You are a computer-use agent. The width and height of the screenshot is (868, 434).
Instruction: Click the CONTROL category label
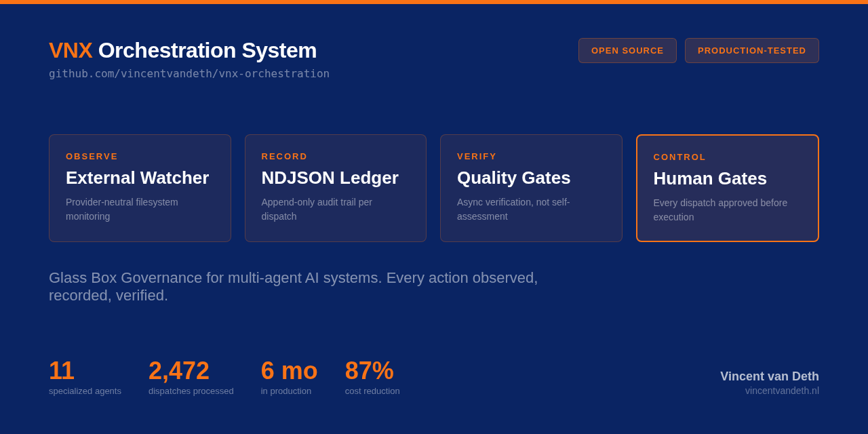tap(679, 157)
